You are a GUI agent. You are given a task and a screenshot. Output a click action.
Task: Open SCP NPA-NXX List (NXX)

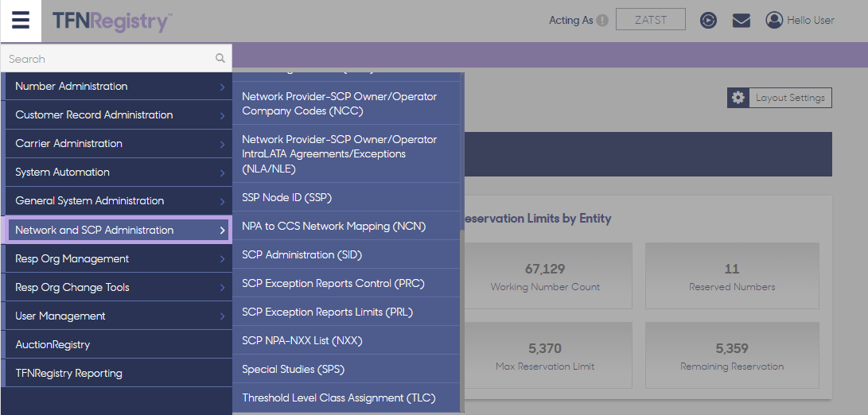point(346,341)
